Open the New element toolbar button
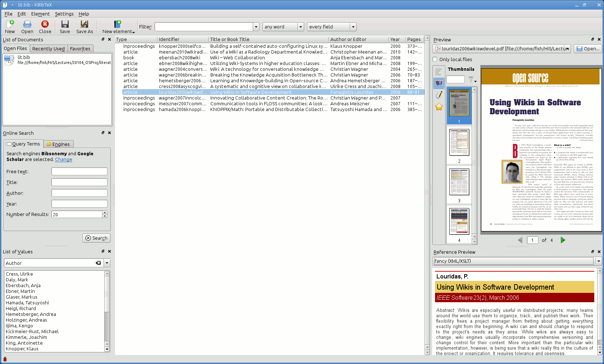The width and height of the screenshot is (604, 364). [x=118, y=27]
